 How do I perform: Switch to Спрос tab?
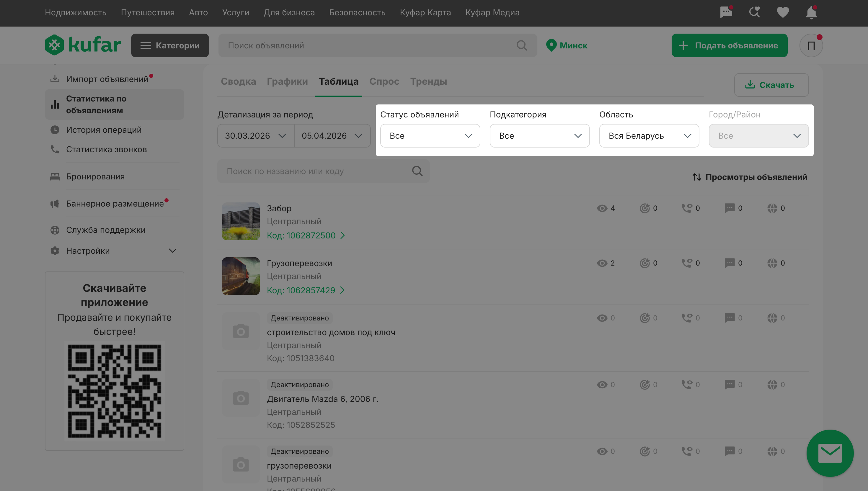click(384, 82)
